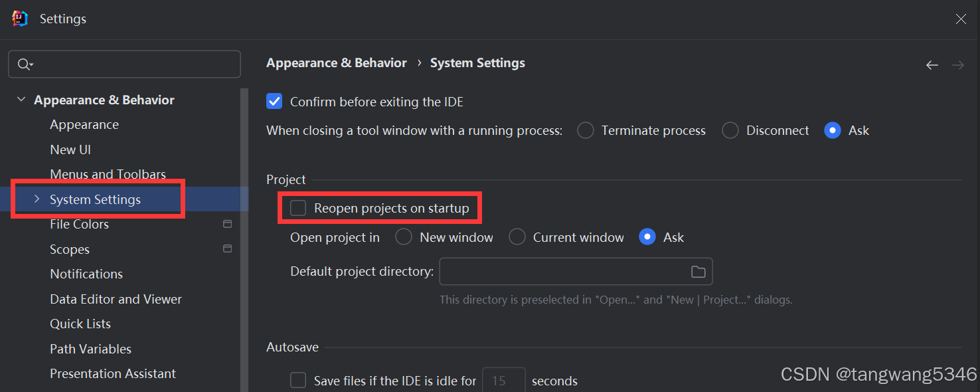Click the settings search field
The height and width of the screenshot is (392, 980).
pos(125,64)
